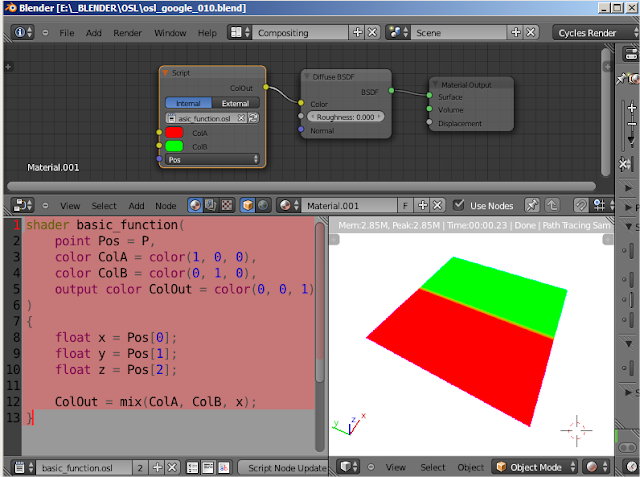
Task: Click the basic_function.osl name field
Action: (x=84, y=468)
